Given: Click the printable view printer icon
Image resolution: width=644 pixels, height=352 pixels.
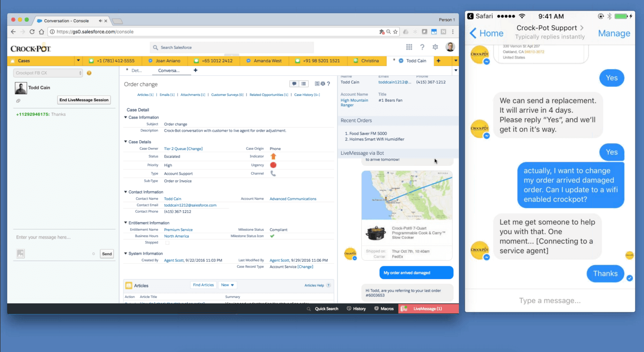Looking at the screenshot, I should pos(323,84).
